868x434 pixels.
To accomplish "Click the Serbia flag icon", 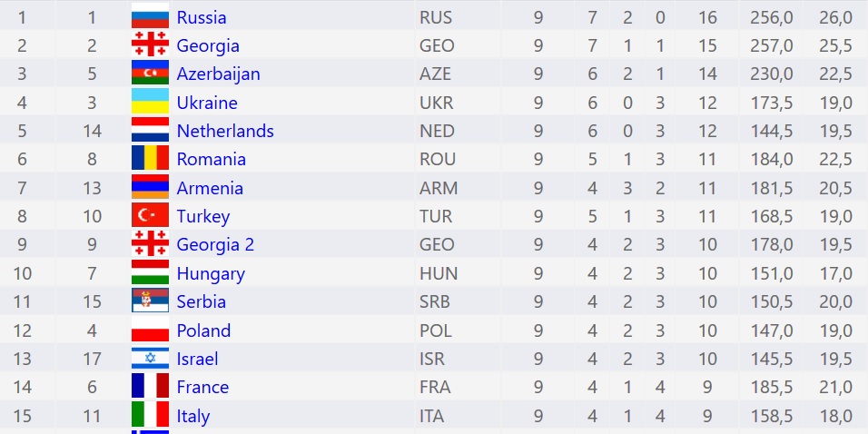I will point(150,300).
